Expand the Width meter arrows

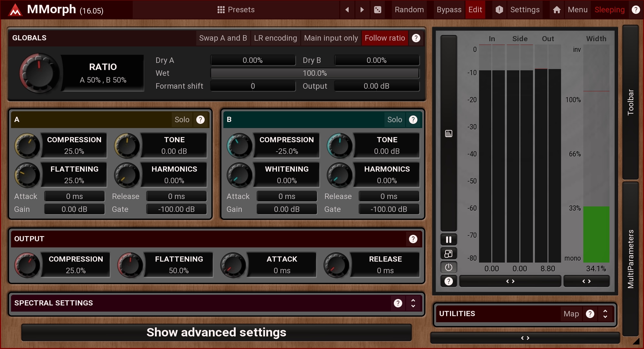(586, 281)
